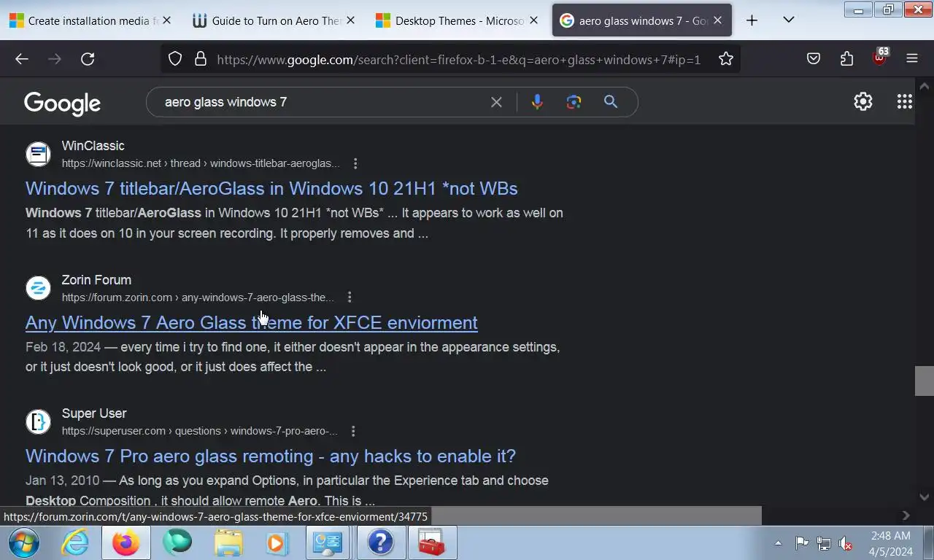
Task: Click the Zorin Forum site favicon
Action: pos(38,288)
